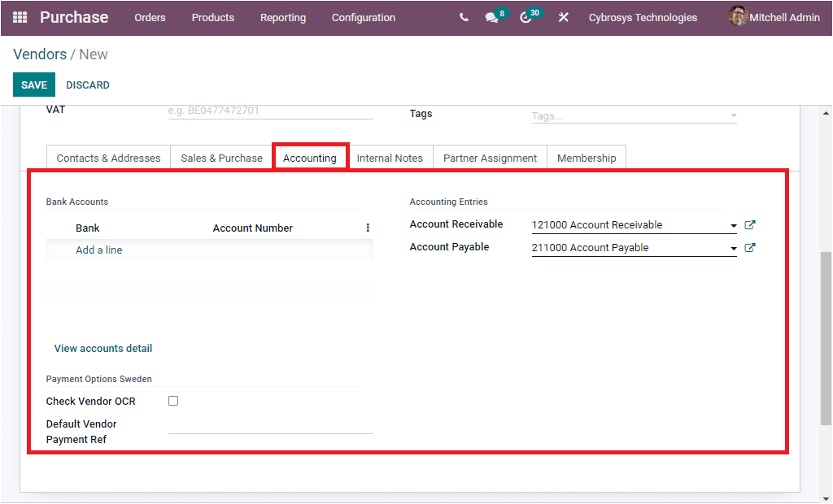833x504 pixels.
Task: Save the new vendor record
Action: pyautogui.click(x=33, y=85)
